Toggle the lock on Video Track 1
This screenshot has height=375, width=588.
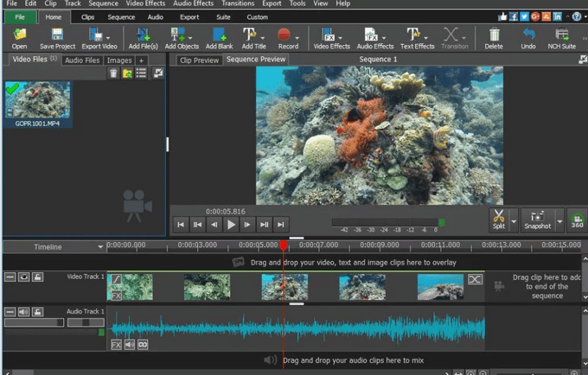coord(38,277)
